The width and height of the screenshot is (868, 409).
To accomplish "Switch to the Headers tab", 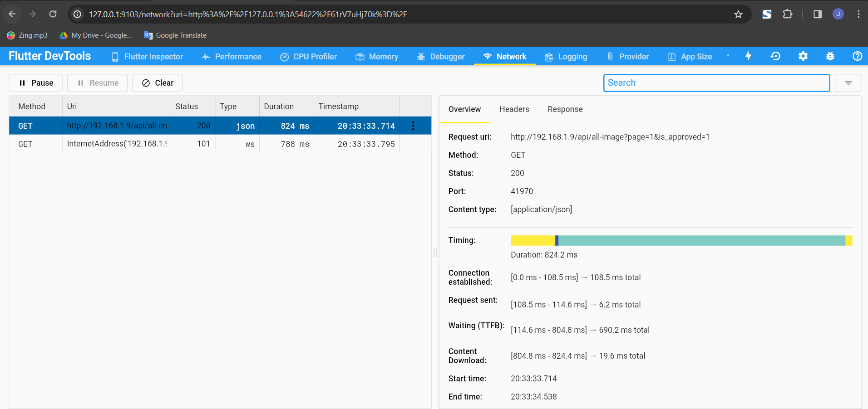I will click(514, 109).
